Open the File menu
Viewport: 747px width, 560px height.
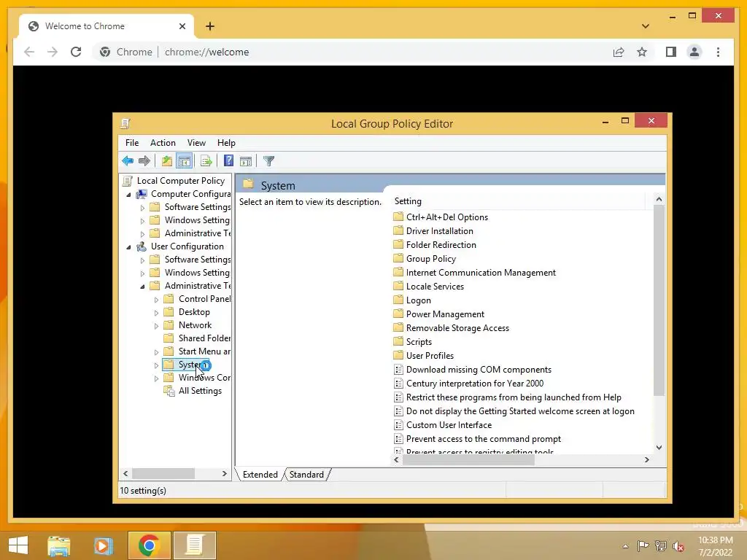click(x=132, y=143)
